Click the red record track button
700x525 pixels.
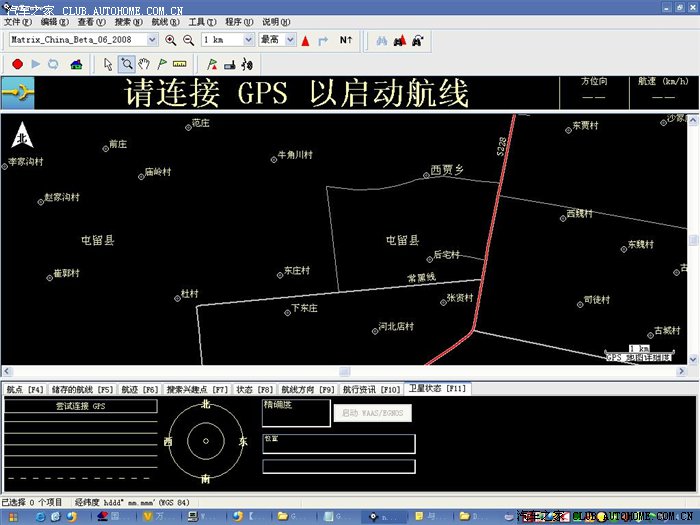(17, 64)
